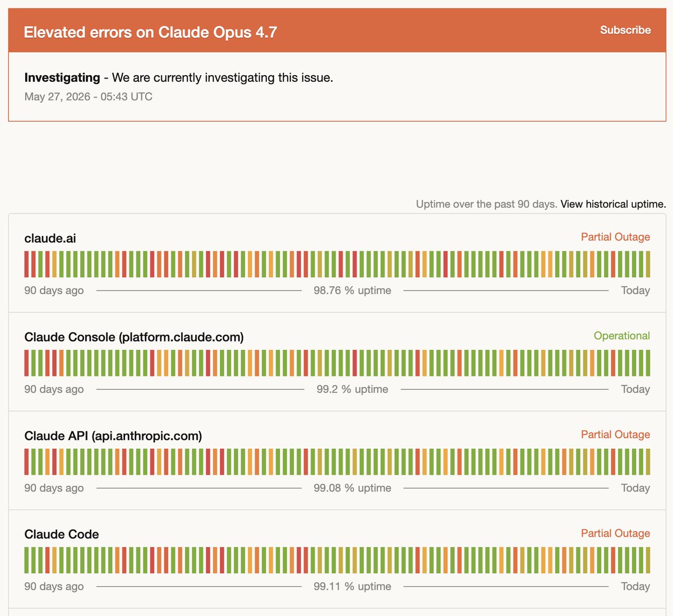This screenshot has height=616, width=673.
Task: Click 90 days ago label under Claude Code
Action: (54, 586)
